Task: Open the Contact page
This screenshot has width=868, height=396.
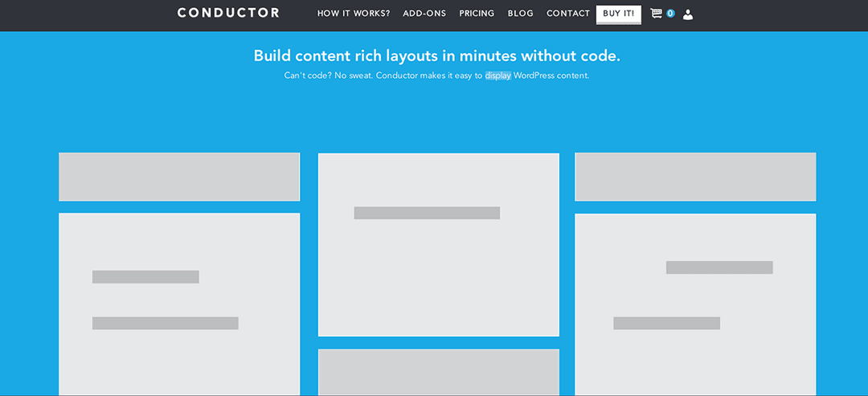Action: click(x=568, y=14)
